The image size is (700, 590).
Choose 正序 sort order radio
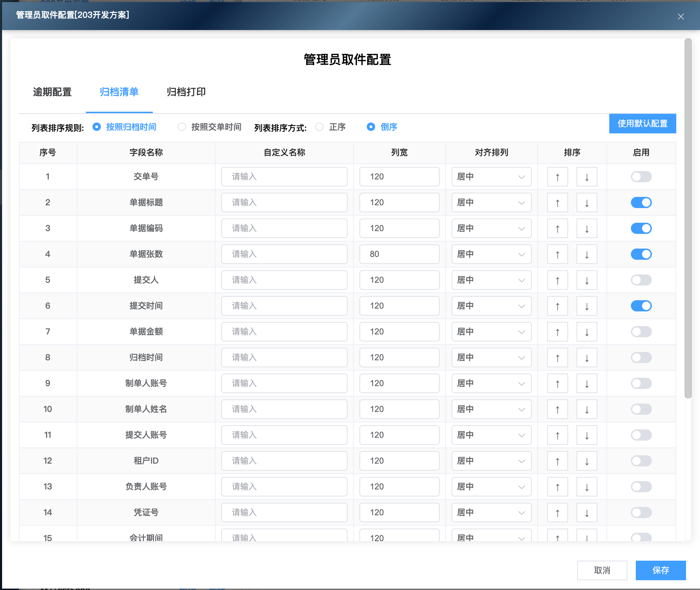(x=319, y=127)
